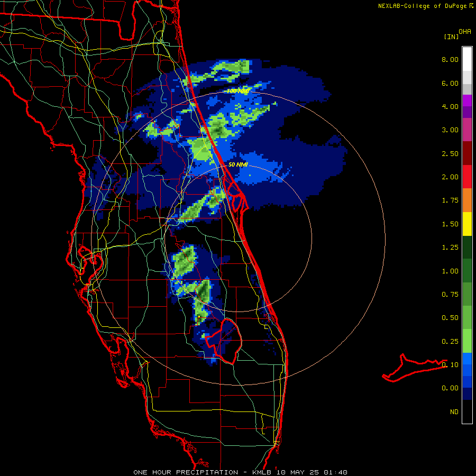476x476 pixels.
Task: Click the 0.25 legend value
Action: pos(450,342)
